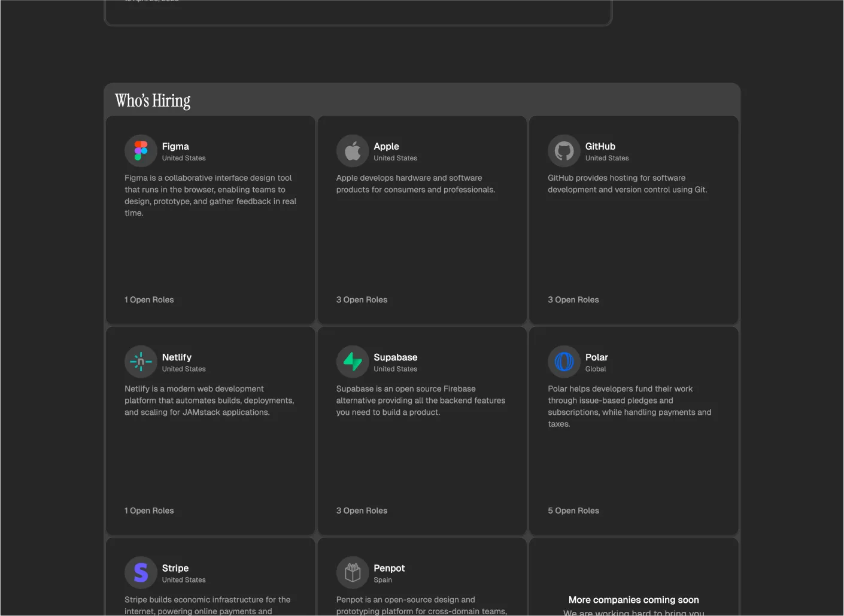Open the Figma company name link
This screenshot has width=844, height=616.
pyautogui.click(x=175, y=146)
